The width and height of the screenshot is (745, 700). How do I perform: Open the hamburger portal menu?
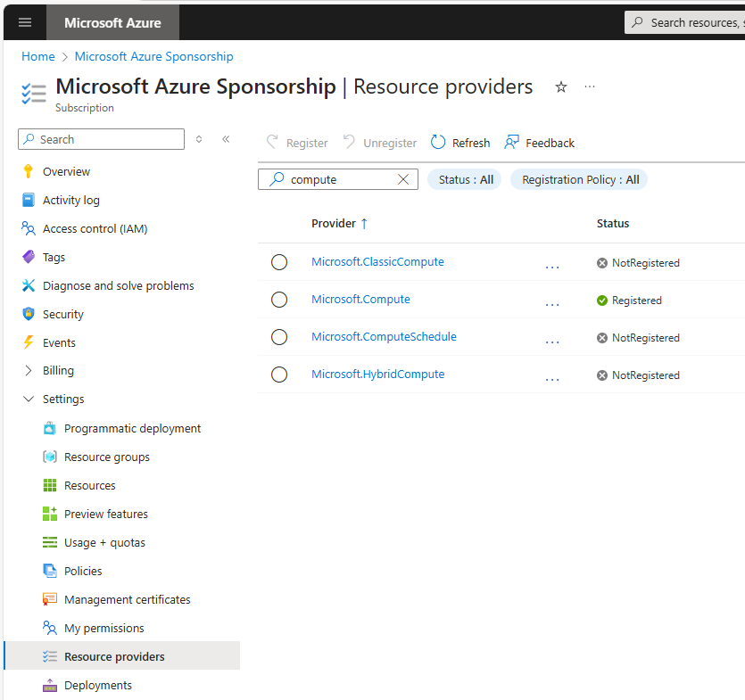tap(25, 22)
